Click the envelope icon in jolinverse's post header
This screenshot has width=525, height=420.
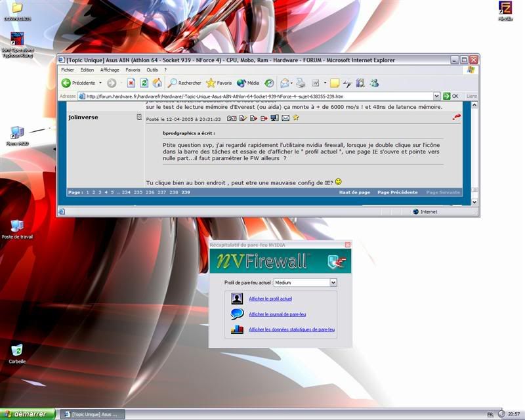pyautogui.click(x=285, y=118)
